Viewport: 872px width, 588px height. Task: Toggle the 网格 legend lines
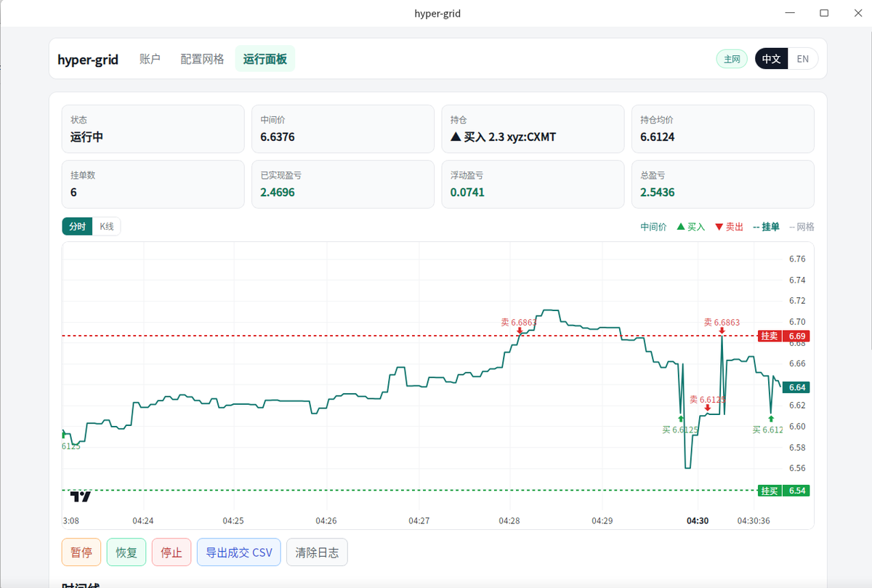coord(802,227)
